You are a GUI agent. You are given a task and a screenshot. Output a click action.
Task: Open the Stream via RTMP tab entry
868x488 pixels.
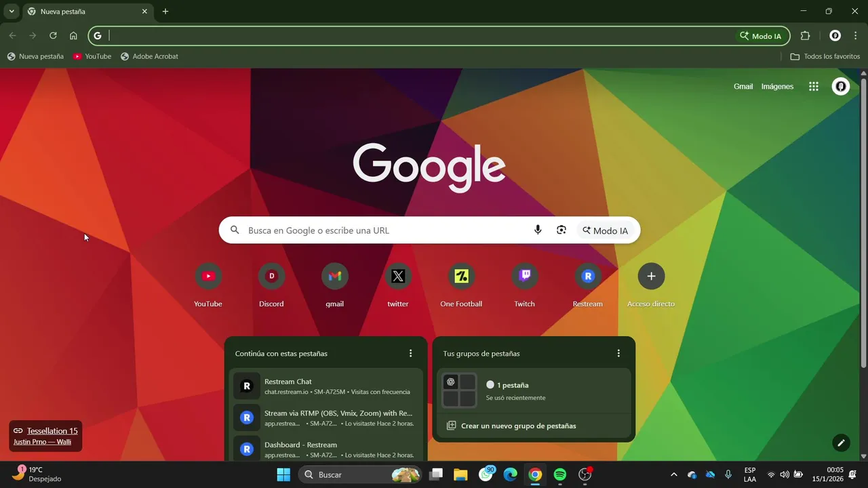(x=326, y=418)
